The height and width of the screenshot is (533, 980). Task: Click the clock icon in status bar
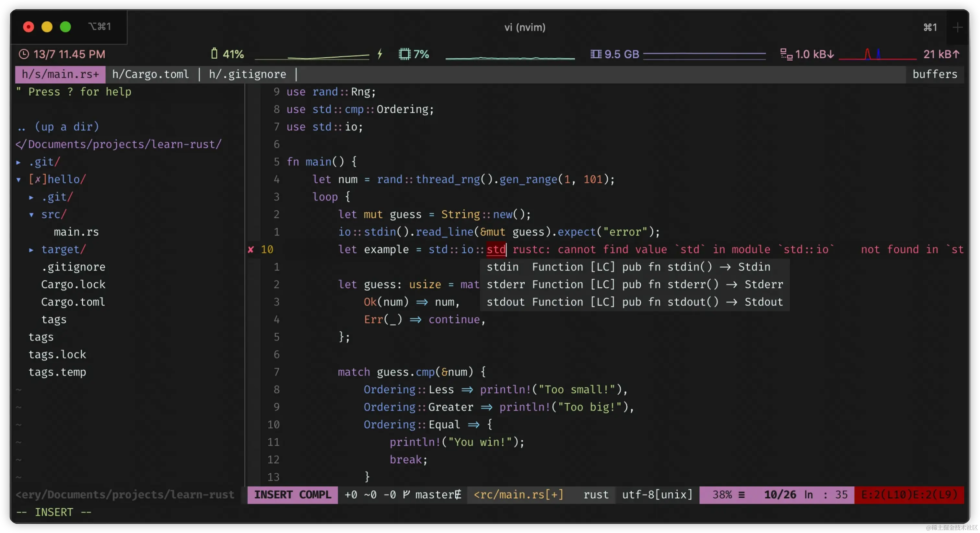[24, 54]
